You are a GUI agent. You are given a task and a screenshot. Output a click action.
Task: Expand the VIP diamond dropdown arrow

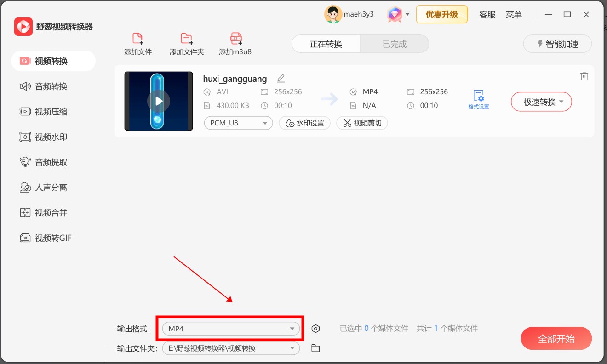(407, 15)
